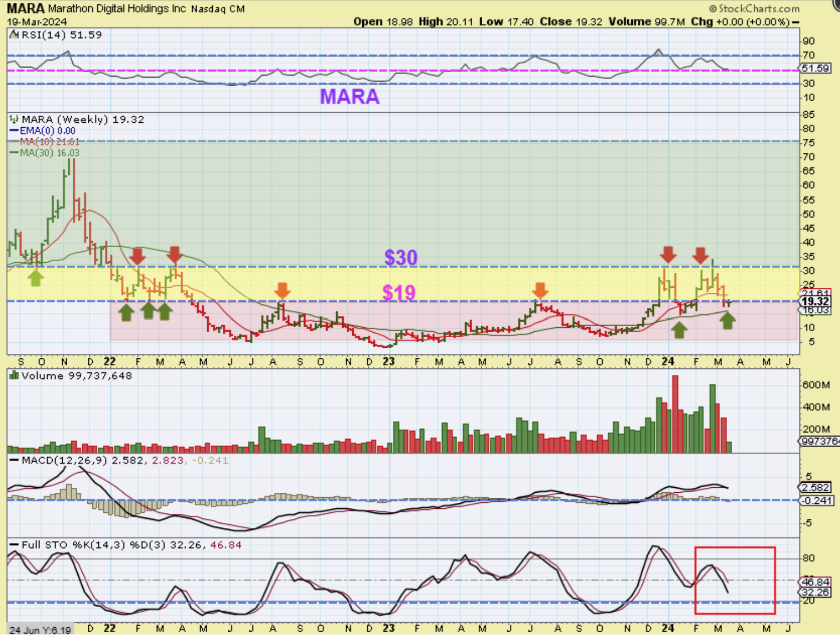This screenshot has height=635, width=840.
Task: Click the Nasdaq CM exchange label
Action: click(x=218, y=9)
